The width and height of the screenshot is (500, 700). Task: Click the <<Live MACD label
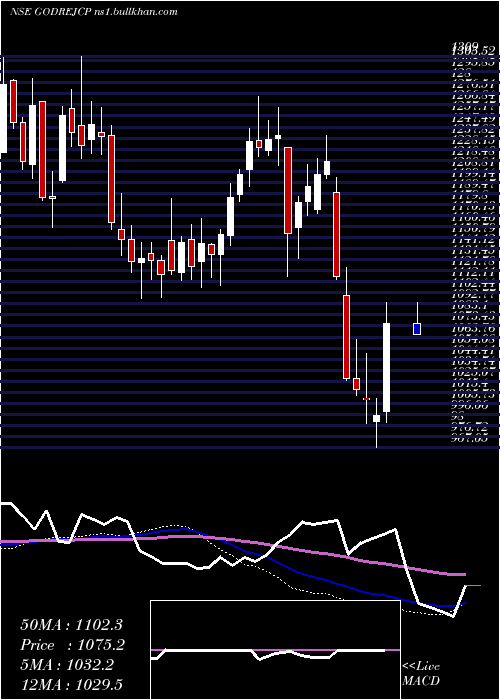point(421,673)
